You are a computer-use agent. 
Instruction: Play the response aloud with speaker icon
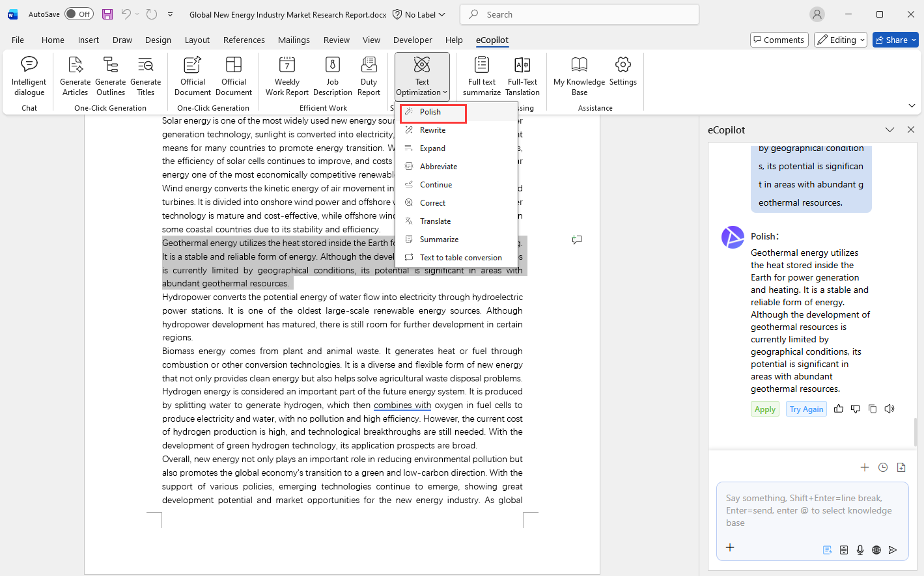click(889, 409)
